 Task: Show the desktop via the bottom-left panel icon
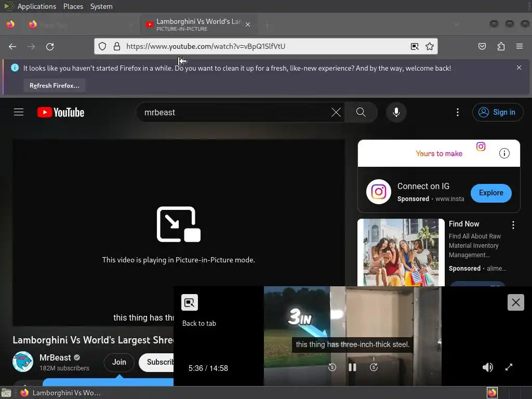(6, 393)
